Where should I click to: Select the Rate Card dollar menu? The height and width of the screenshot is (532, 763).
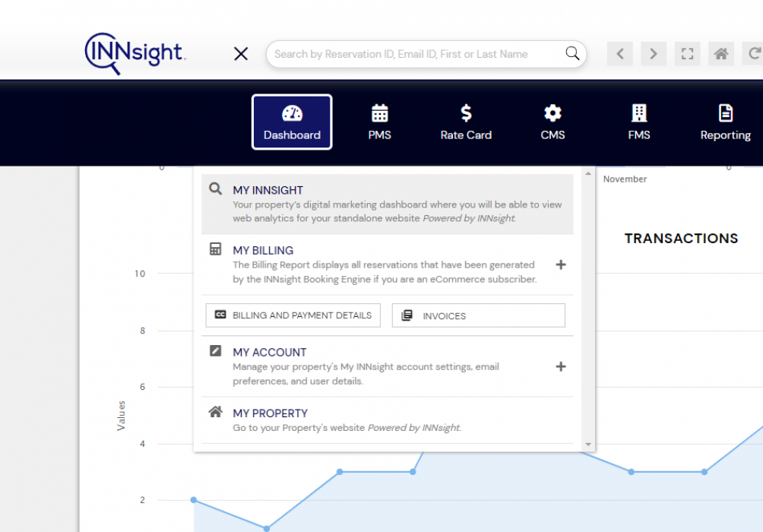coord(466,122)
